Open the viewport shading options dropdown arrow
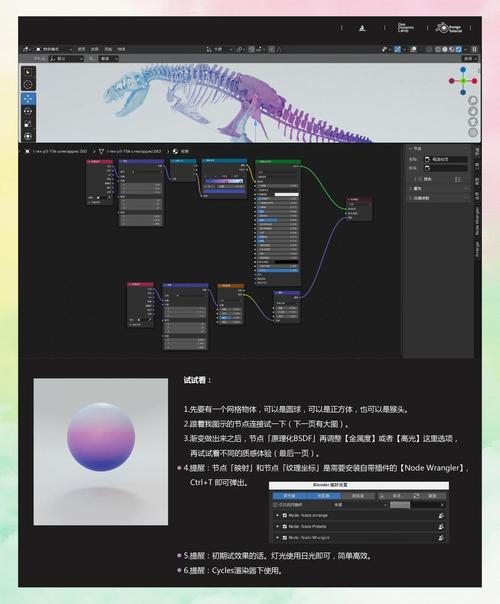The height and width of the screenshot is (604, 500). pyautogui.click(x=466, y=49)
